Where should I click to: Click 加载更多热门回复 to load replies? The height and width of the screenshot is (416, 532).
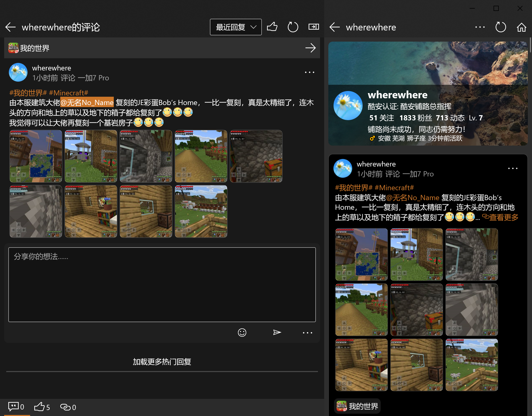pyautogui.click(x=162, y=362)
